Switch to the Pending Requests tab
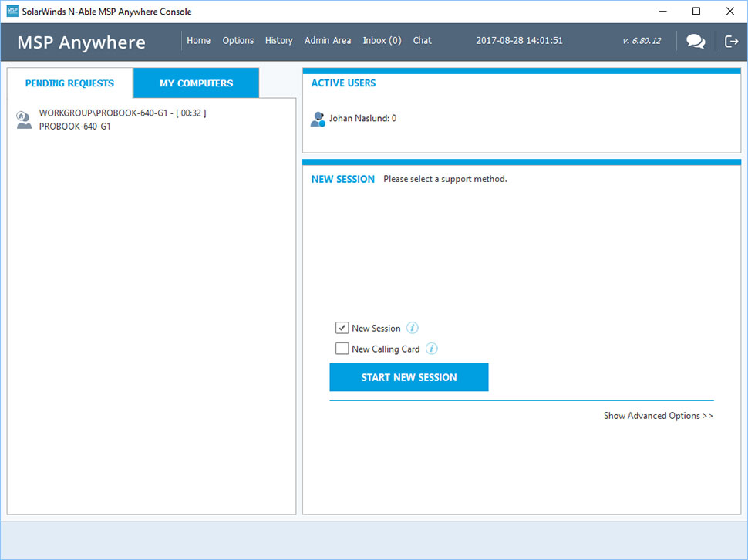This screenshot has height=560, width=748. tap(69, 83)
